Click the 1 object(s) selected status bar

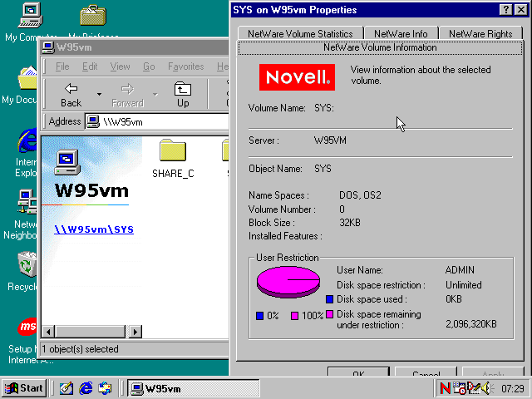tap(135, 349)
